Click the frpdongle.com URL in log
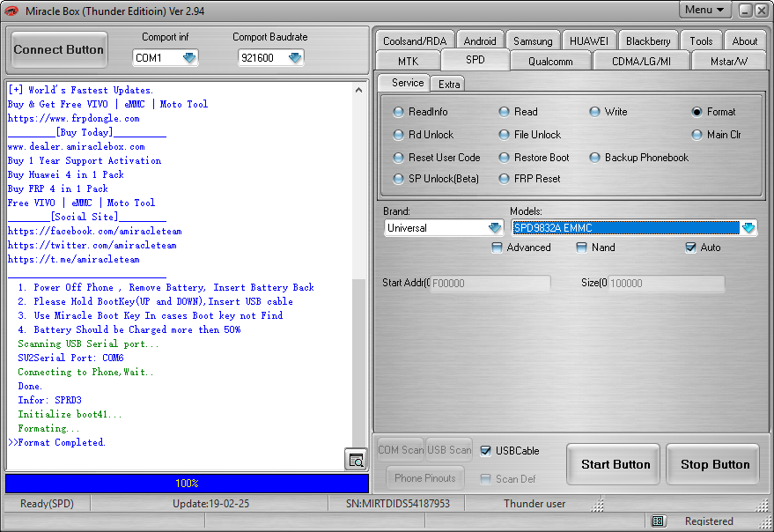Viewport: 774px width, 532px height. (x=74, y=119)
